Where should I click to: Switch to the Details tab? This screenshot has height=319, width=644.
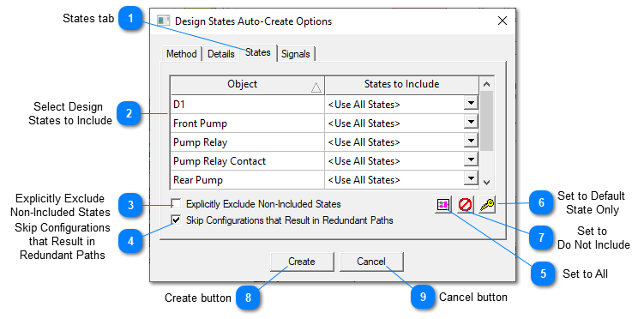[x=221, y=54]
